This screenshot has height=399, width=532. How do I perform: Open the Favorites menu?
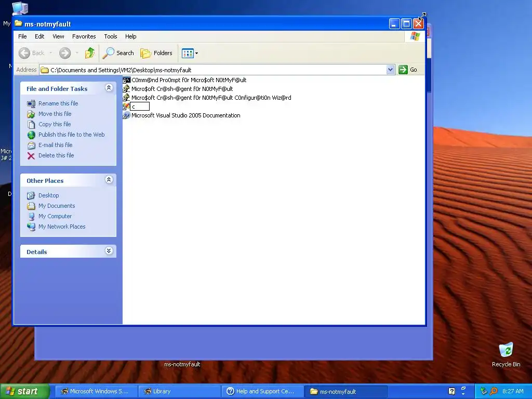84,36
